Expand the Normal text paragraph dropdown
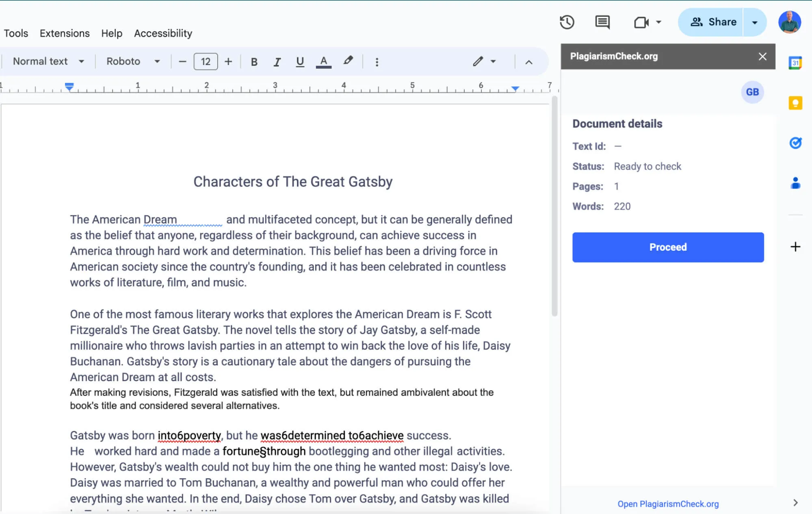The height and width of the screenshot is (514, 812). pyautogui.click(x=81, y=61)
